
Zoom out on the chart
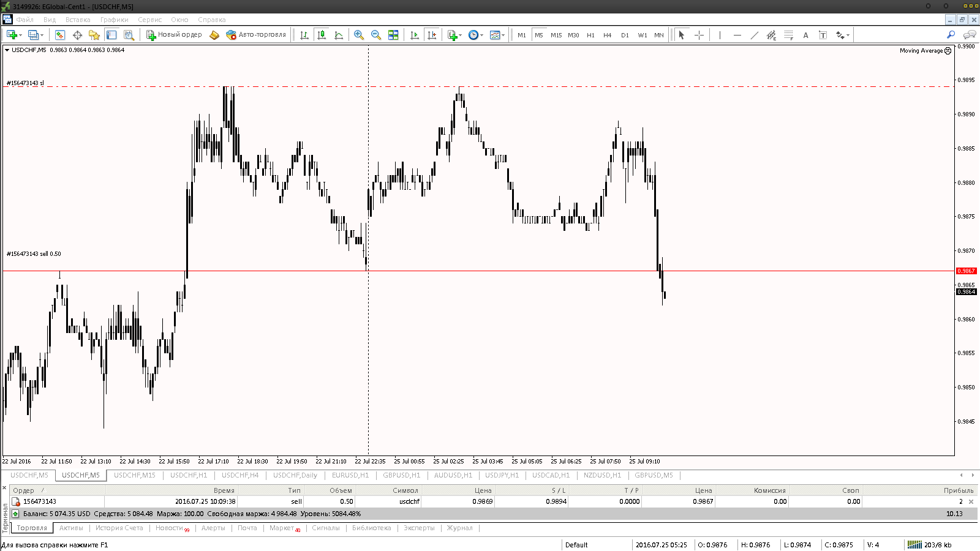pyautogui.click(x=376, y=35)
